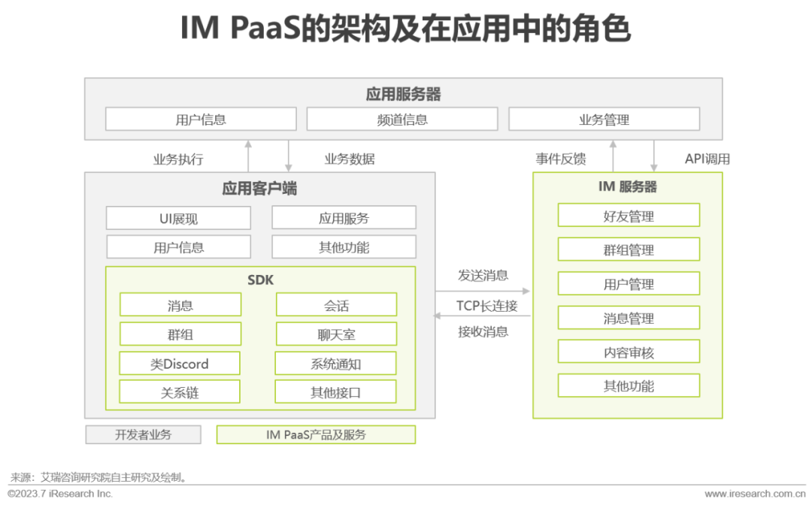Toggle the 内容审核 item on IM服务器
812x505 pixels.
tap(629, 351)
